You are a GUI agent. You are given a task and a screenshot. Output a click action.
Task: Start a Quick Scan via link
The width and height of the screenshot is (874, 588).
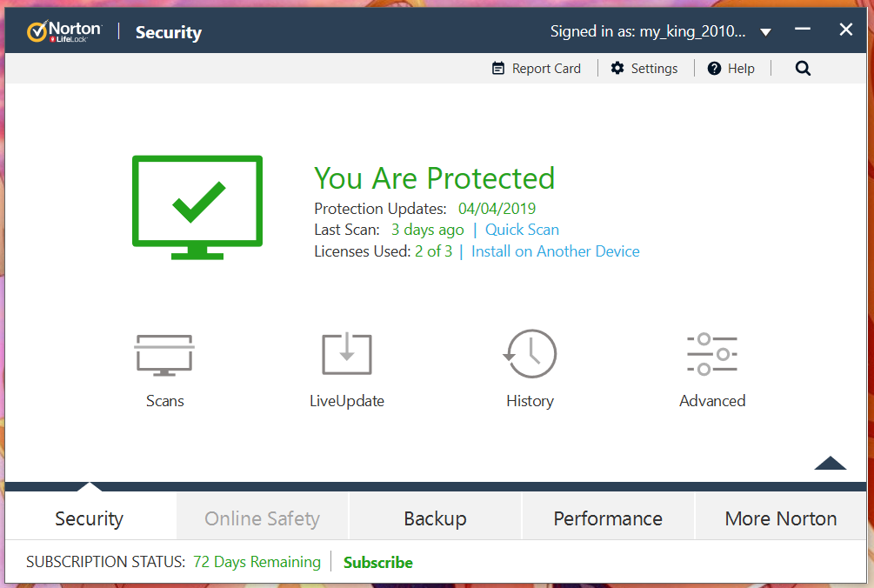[x=522, y=230]
